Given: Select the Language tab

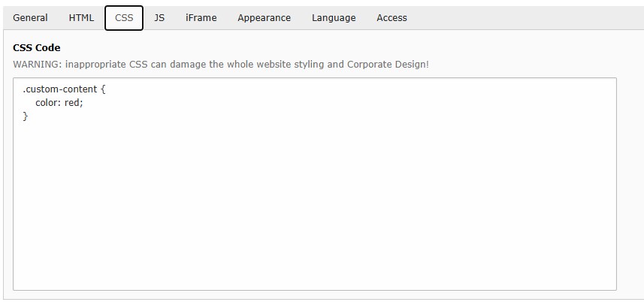Looking at the screenshot, I should pyautogui.click(x=334, y=18).
